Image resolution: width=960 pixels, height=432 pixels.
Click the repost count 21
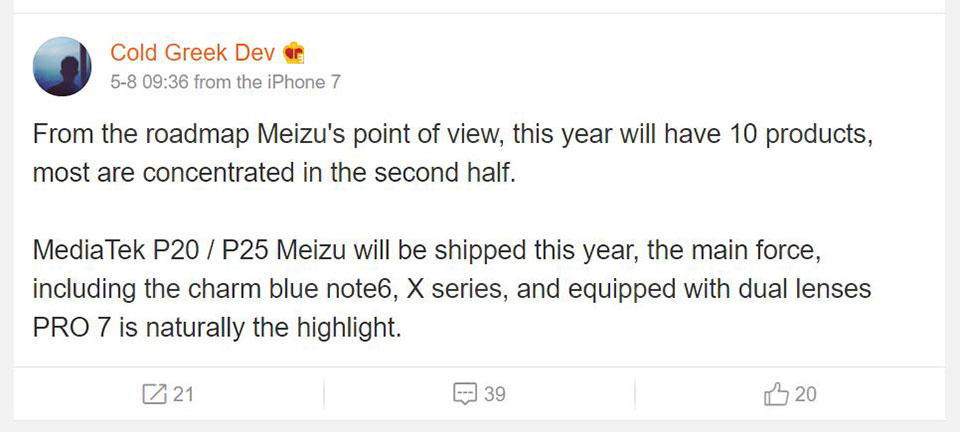183,394
